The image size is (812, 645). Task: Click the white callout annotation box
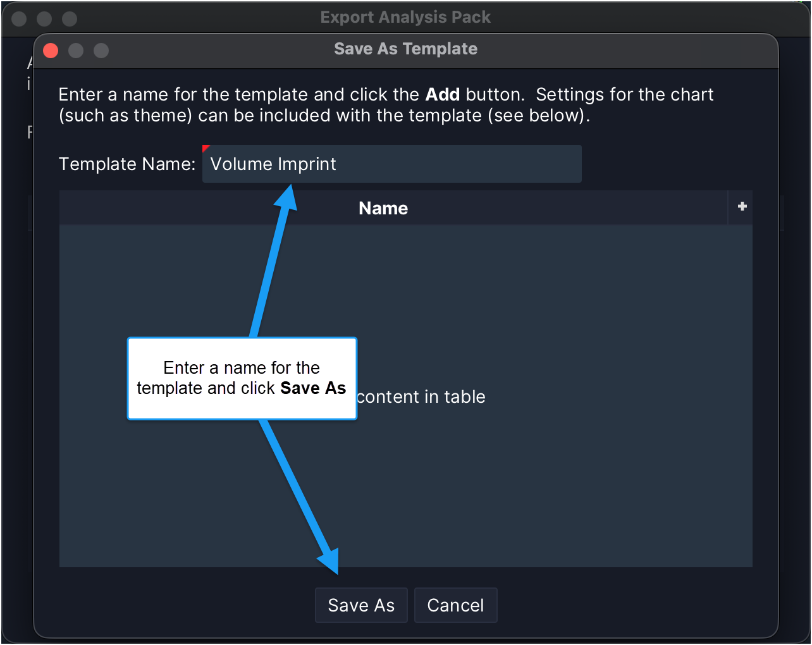click(242, 378)
